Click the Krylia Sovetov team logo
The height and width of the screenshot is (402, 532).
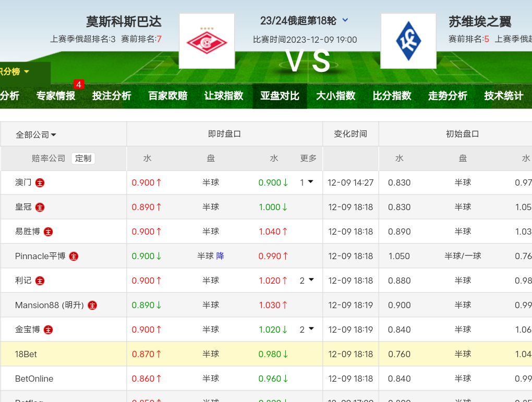(408, 41)
